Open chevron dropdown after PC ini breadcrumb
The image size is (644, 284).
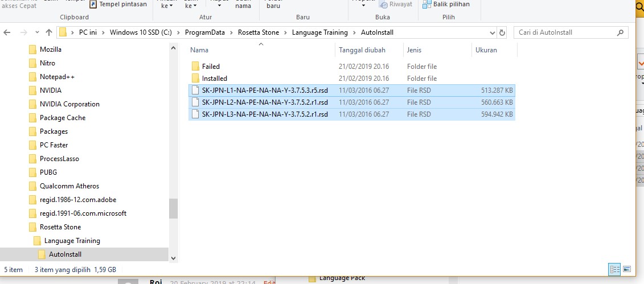click(104, 33)
